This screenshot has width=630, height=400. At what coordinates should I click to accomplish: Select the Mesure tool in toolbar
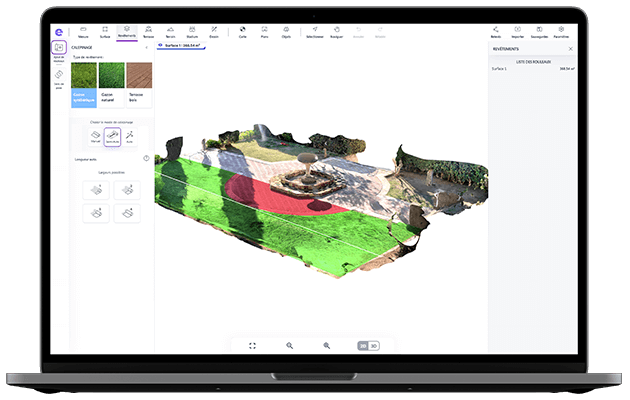tap(83, 32)
